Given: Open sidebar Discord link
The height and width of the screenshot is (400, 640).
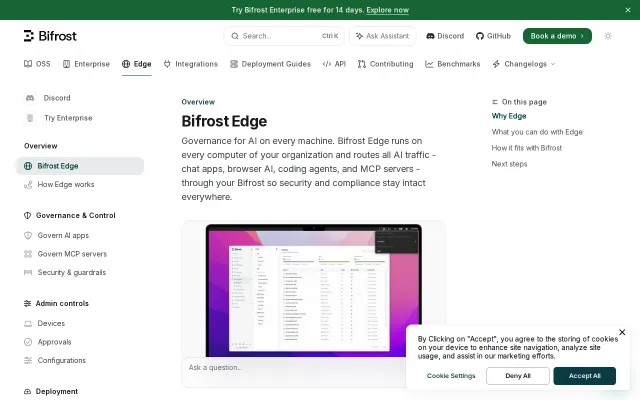Looking at the screenshot, I should (57, 98).
